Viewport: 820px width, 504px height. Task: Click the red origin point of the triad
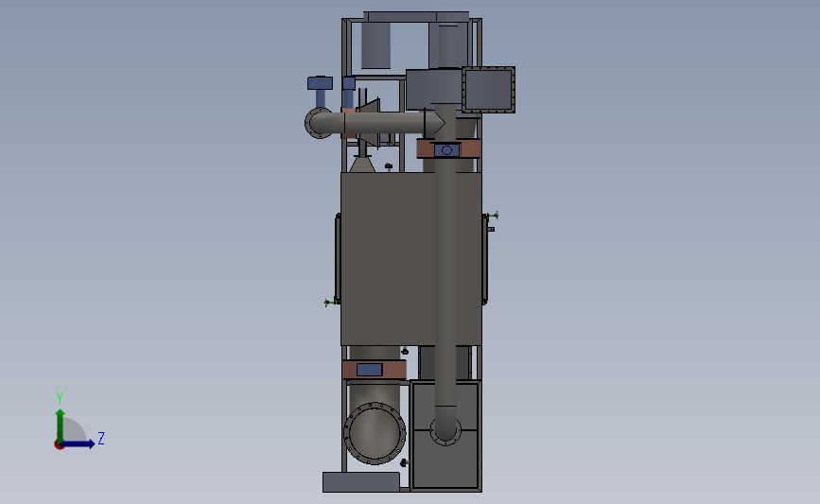click(59, 445)
